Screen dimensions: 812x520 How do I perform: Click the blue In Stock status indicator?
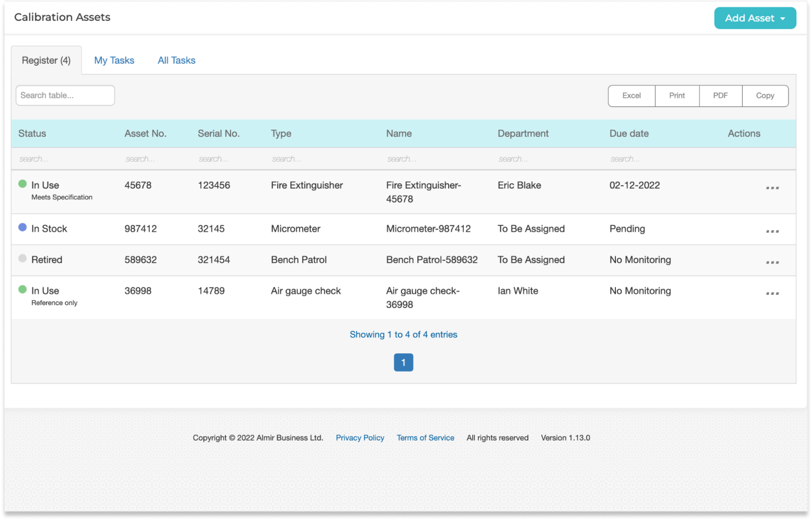point(22,228)
